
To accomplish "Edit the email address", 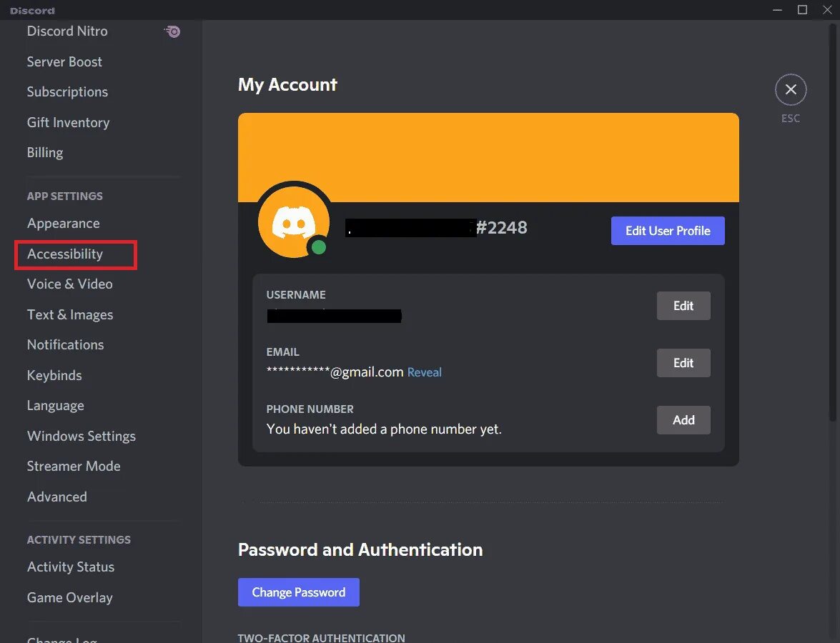I will pyautogui.click(x=683, y=363).
